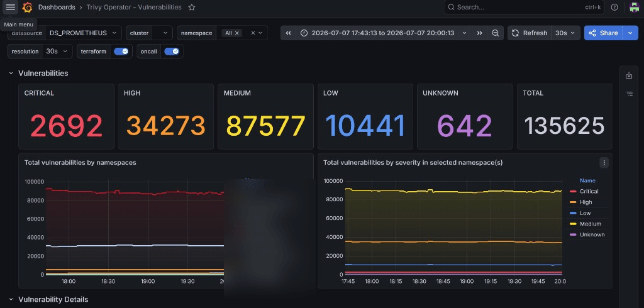This screenshot has height=308, width=644.
Task: Collapse the Vulnerabilities row
Action: pos(11,73)
